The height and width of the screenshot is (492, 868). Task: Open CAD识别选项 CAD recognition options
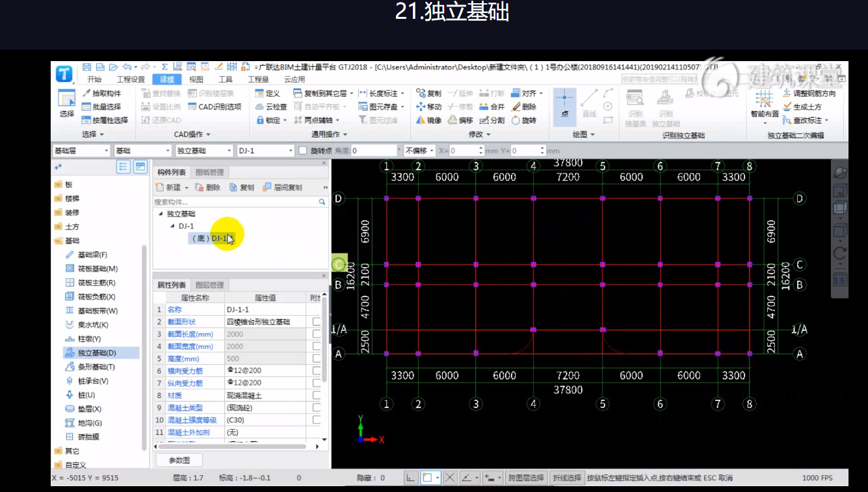(214, 107)
